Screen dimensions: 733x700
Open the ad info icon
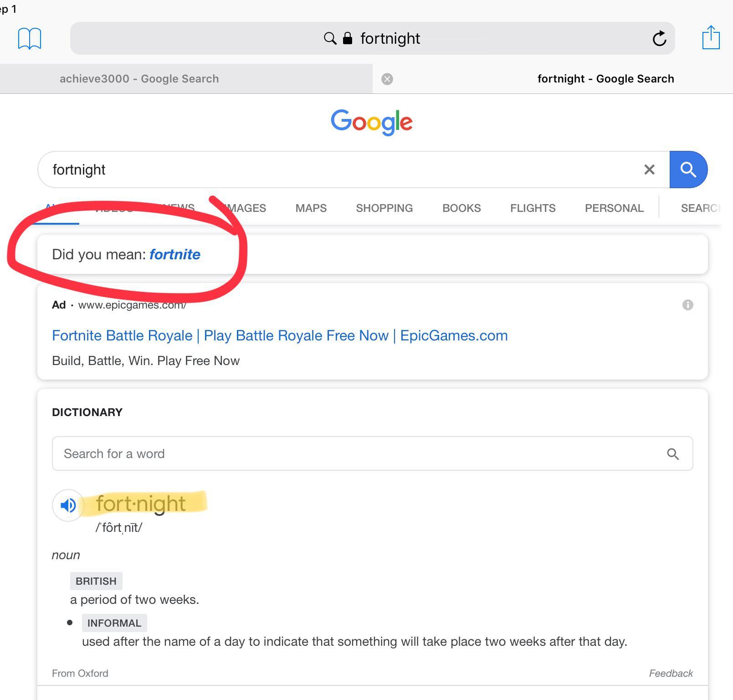point(687,305)
